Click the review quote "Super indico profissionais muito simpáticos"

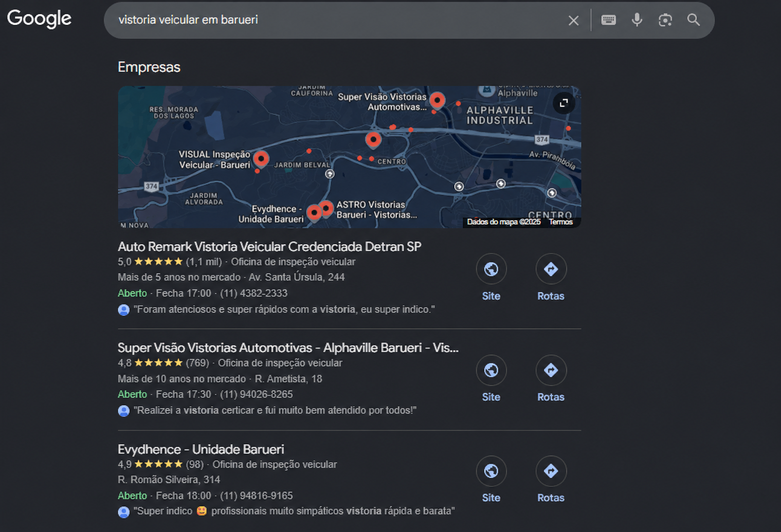click(294, 511)
